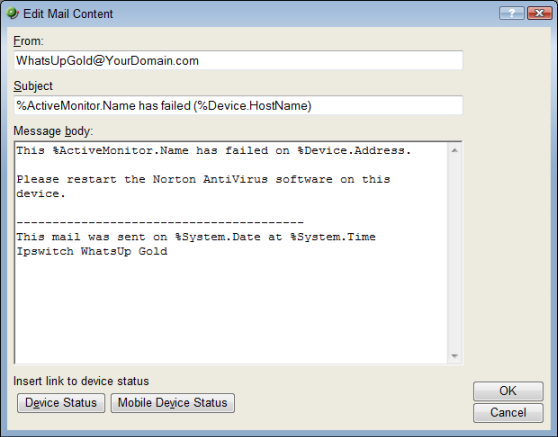Click in the From email address field

[x=238, y=60]
